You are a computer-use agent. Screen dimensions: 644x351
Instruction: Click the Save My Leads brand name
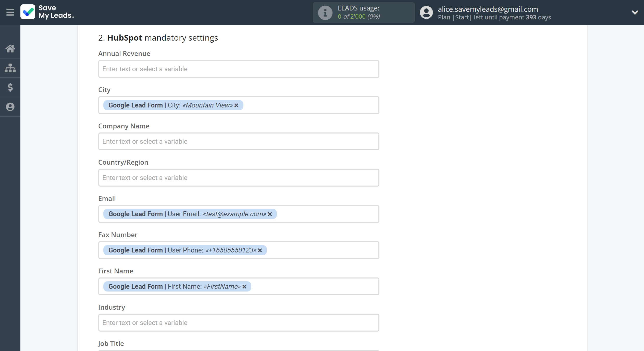coord(56,12)
